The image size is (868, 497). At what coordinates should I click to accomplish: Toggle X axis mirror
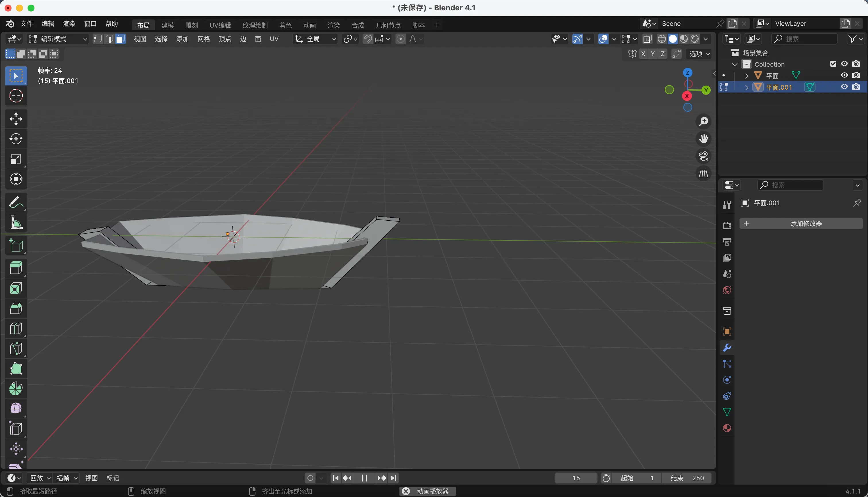[x=643, y=54]
